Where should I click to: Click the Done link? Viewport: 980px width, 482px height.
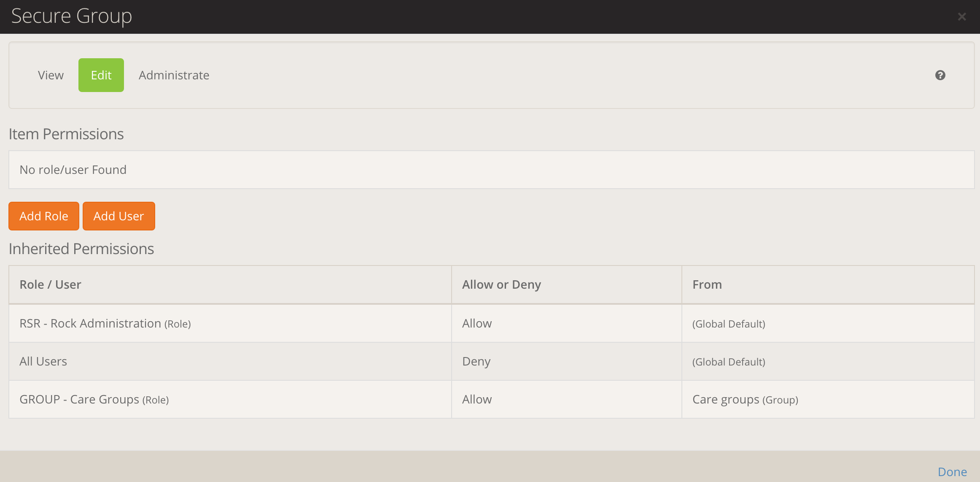952,471
